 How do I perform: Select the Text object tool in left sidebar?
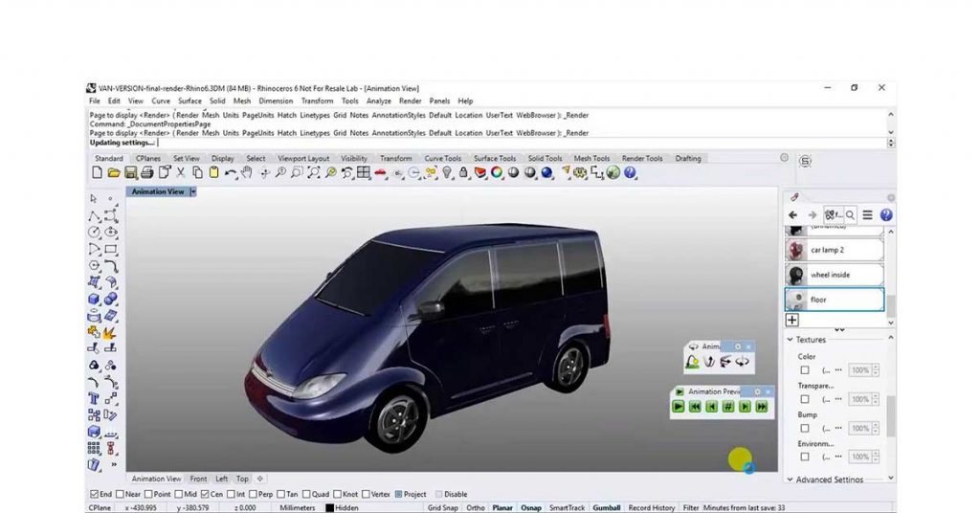94,398
